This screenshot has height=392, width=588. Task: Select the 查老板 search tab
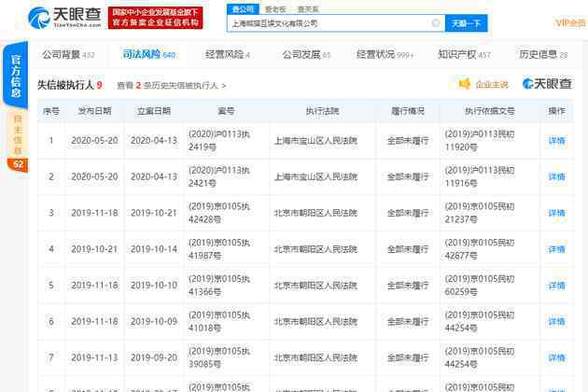click(x=275, y=9)
